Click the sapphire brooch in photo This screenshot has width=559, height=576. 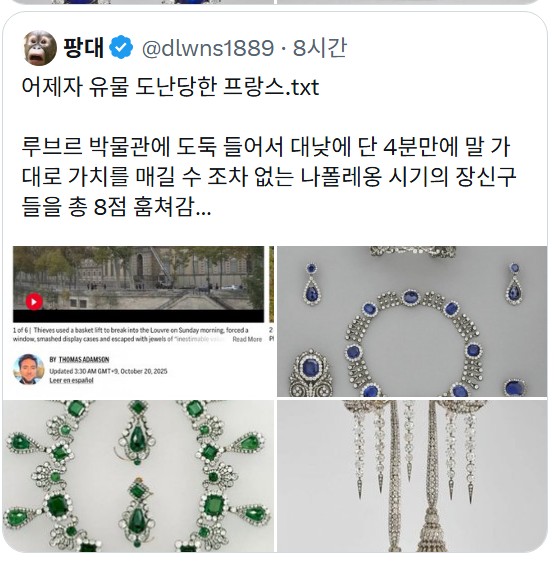311,372
